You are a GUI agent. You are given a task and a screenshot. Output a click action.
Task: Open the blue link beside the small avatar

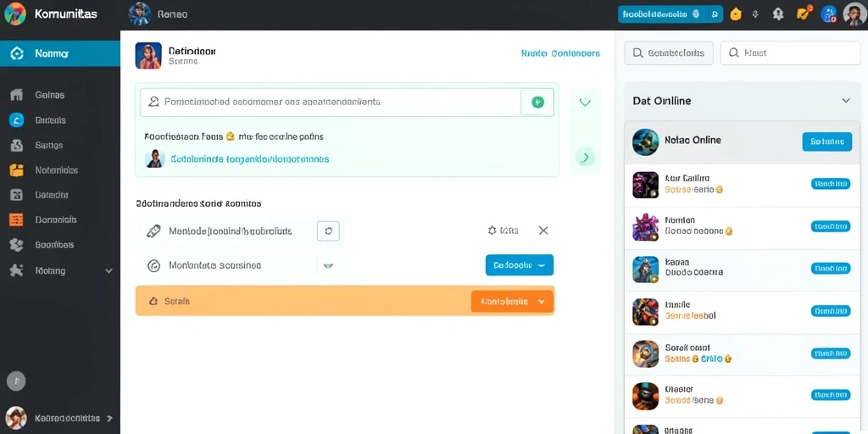[250, 159]
